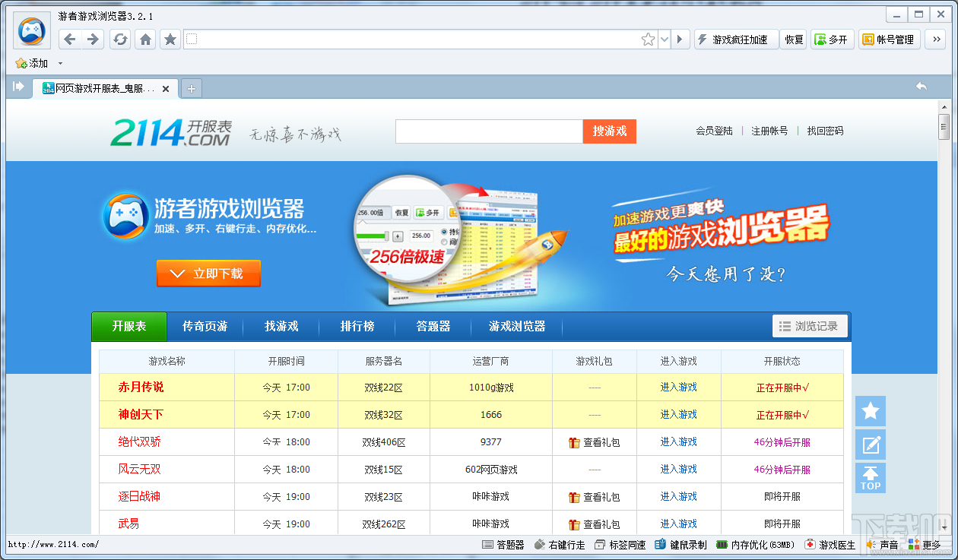The height and width of the screenshot is (560, 958).
Task: Click the scrollbar up arrow
Action: [944, 106]
